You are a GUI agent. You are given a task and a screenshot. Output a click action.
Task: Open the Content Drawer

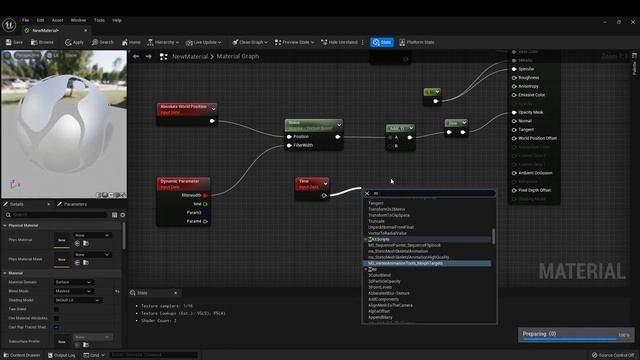click(22, 355)
